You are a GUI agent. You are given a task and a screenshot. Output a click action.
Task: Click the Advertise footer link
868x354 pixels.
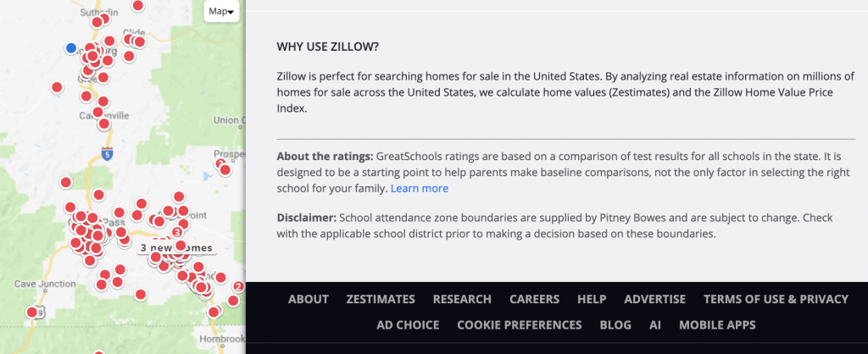pos(655,299)
